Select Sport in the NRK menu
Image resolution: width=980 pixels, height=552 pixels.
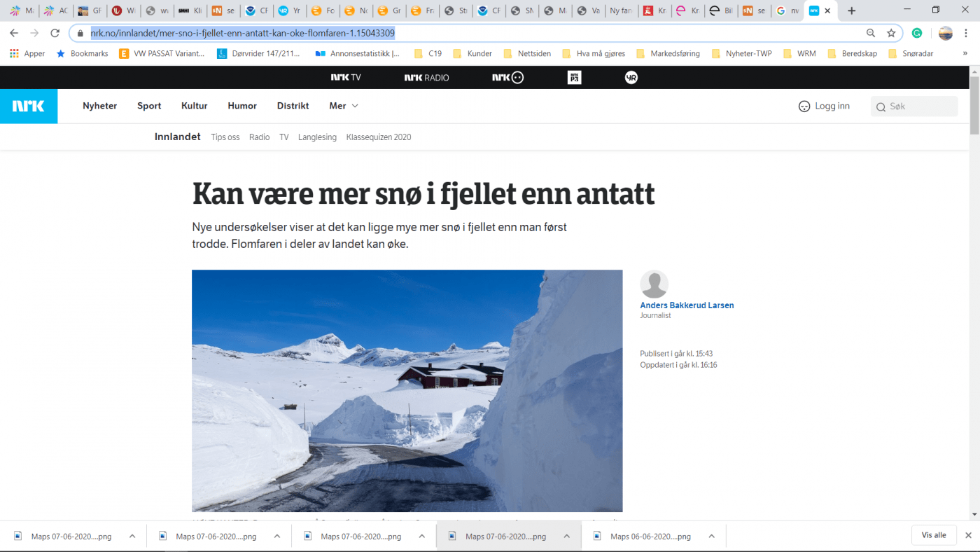149,106
